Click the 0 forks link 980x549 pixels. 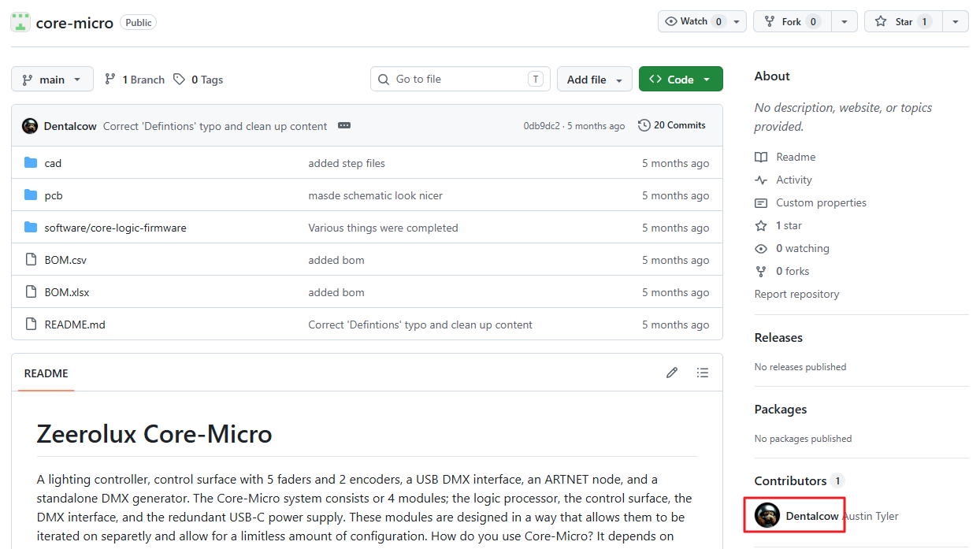click(x=782, y=271)
